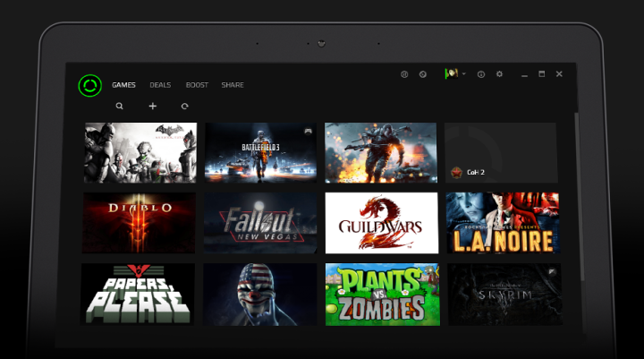Click the second round header icon beside avatar

point(422,74)
